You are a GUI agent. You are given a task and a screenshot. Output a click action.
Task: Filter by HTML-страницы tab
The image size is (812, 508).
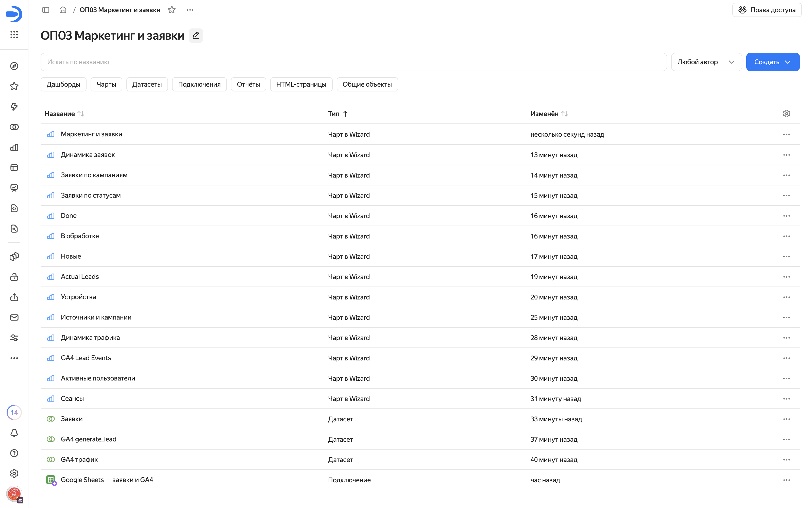pos(301,84)
